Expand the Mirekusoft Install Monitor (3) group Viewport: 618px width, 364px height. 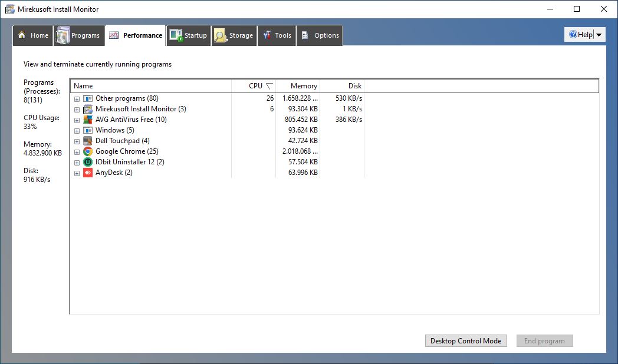pos(77,110)
